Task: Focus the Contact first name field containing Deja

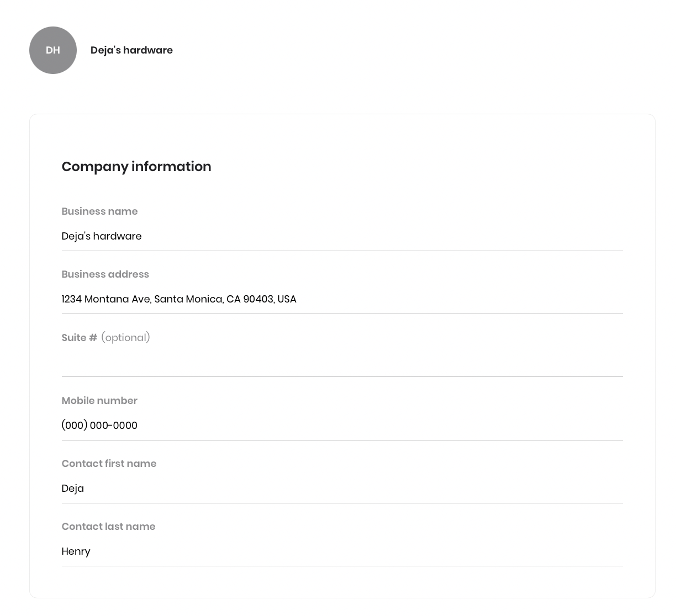Action: (x=342, y=488)
